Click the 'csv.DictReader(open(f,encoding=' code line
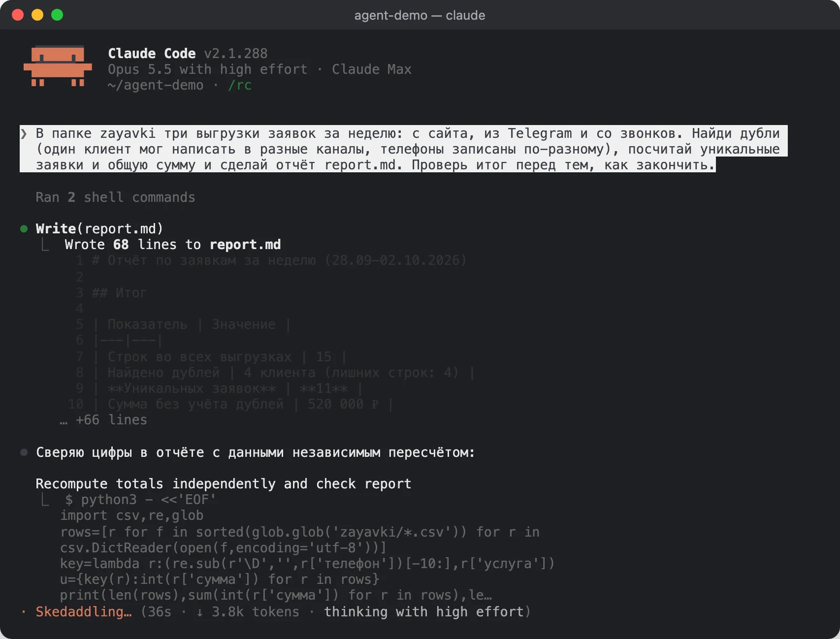840x639 pixels. click(x=223, y=548)
